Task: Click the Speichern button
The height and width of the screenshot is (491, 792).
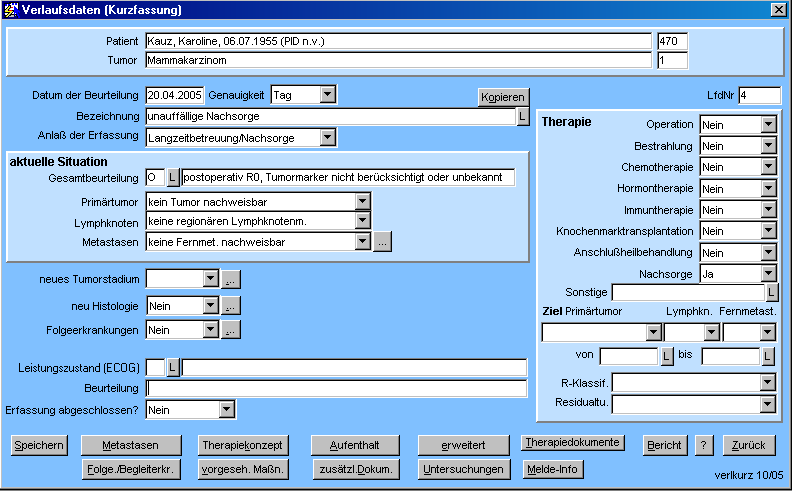Action: click(40, 445)
